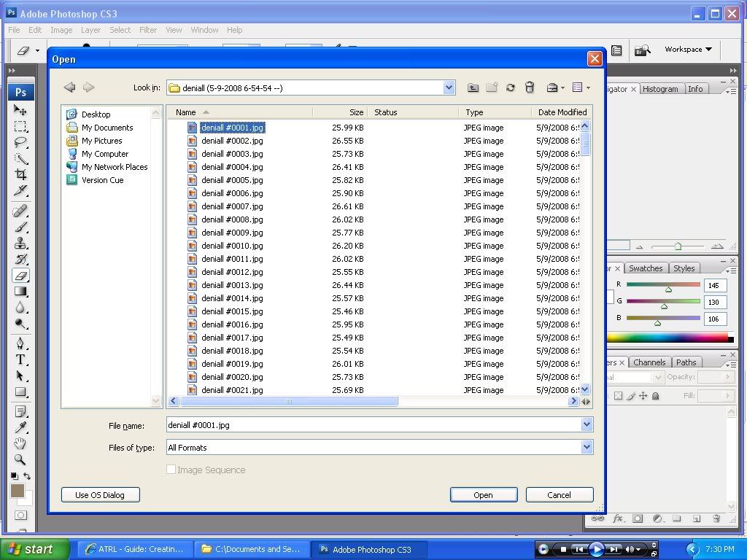Select the Gradient tool
747x560 pixels.
tap(20, 292)
